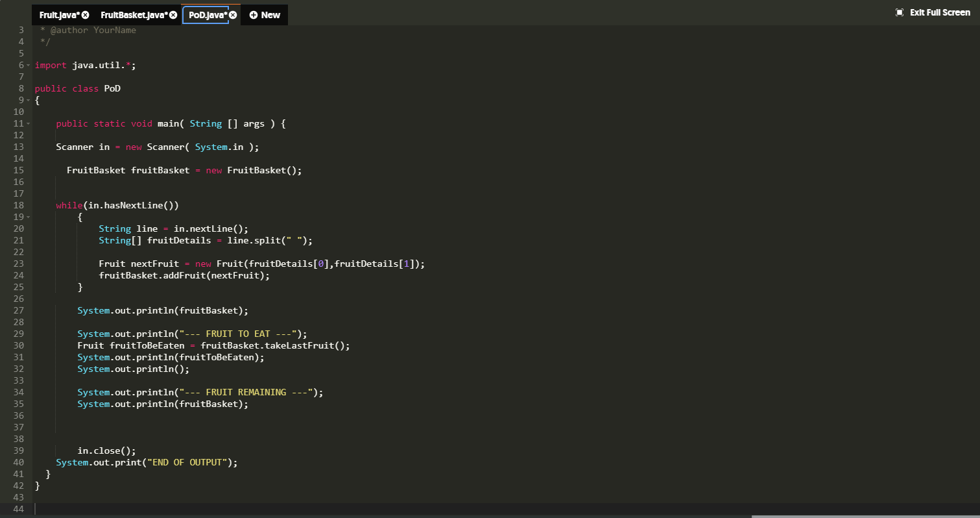Click the unsaved-changes asterisk on FruitBasket.java

166,14
